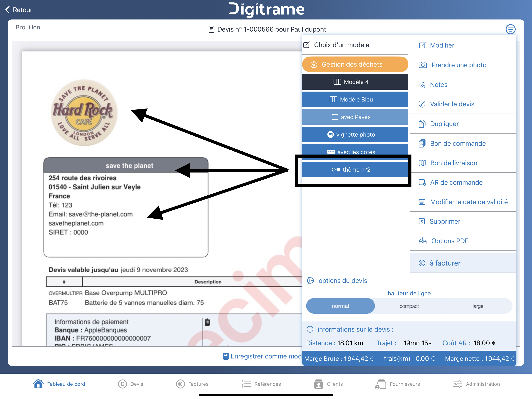Viewport: 532px width, 399px height.
Task: Choose the avec les cotes template
Action: 355,152
